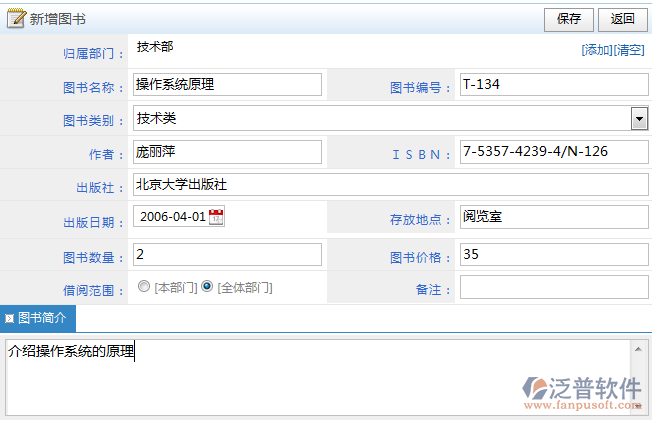
Task: Click the book title input field
Action: coord(227,85)
